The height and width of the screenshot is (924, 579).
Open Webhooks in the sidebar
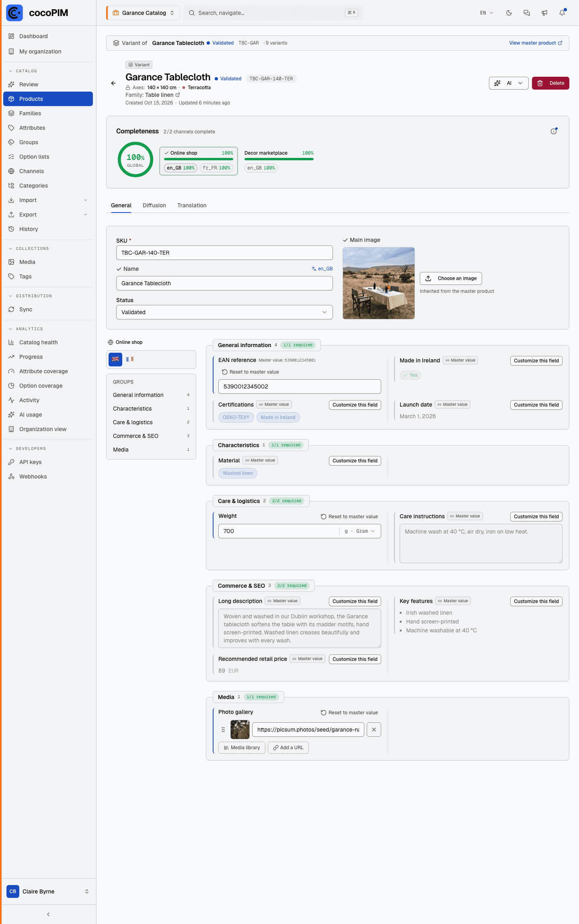click(48, 476)
